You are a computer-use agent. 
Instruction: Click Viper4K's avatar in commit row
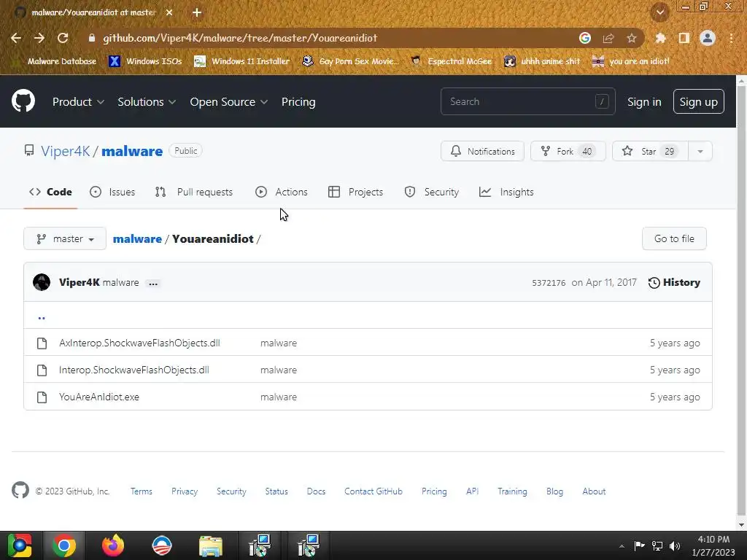[42, 282]
